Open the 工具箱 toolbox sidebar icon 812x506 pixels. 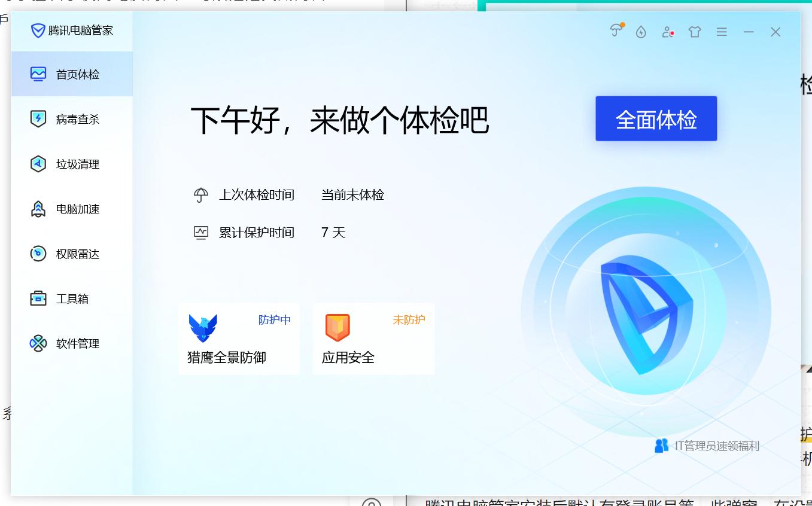pos(38,298)
